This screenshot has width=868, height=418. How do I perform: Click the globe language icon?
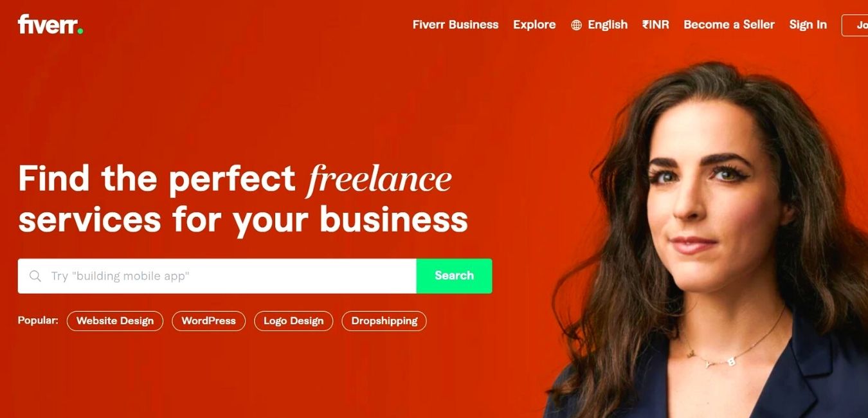576,25
